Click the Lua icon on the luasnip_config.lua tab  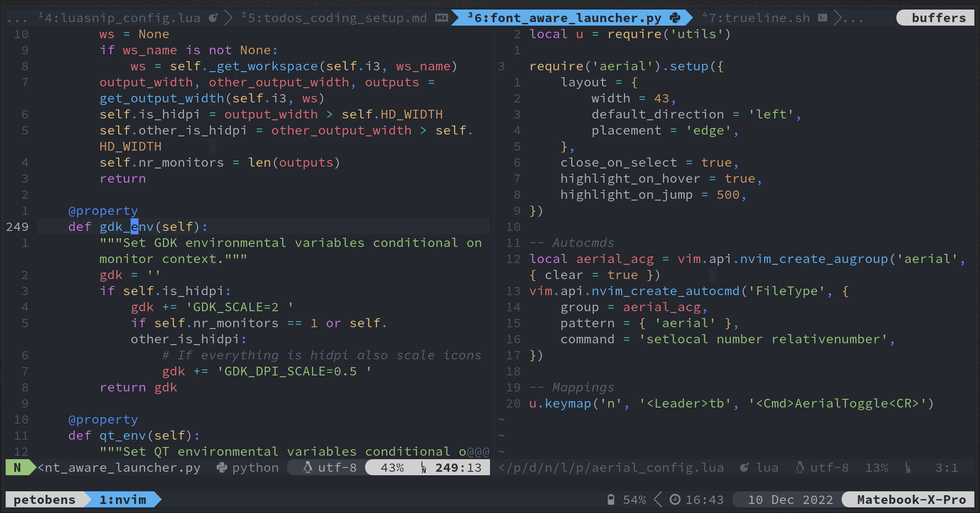point(212,18)
